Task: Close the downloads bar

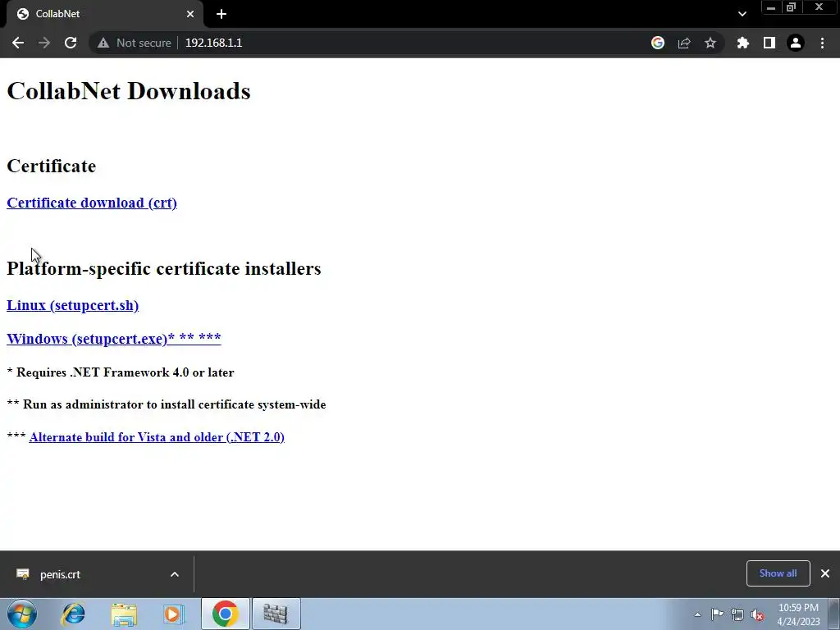Action: coord(825,573)
